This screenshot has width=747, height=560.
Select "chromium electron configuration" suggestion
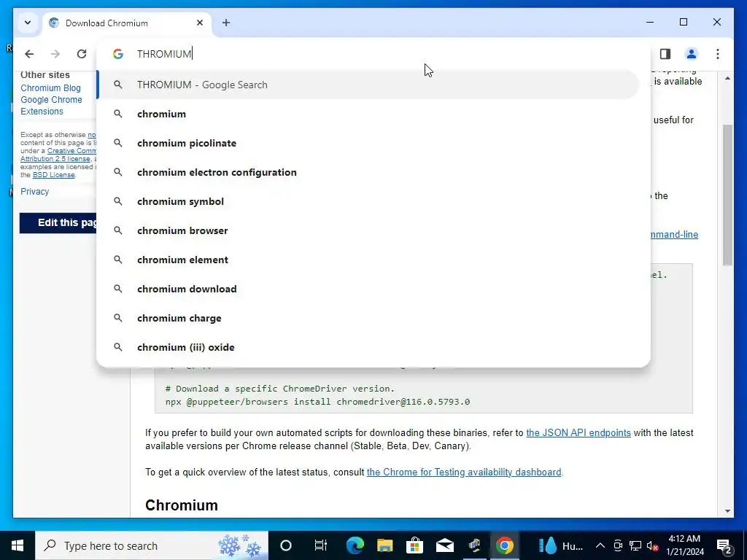click(x=368, y=172)
